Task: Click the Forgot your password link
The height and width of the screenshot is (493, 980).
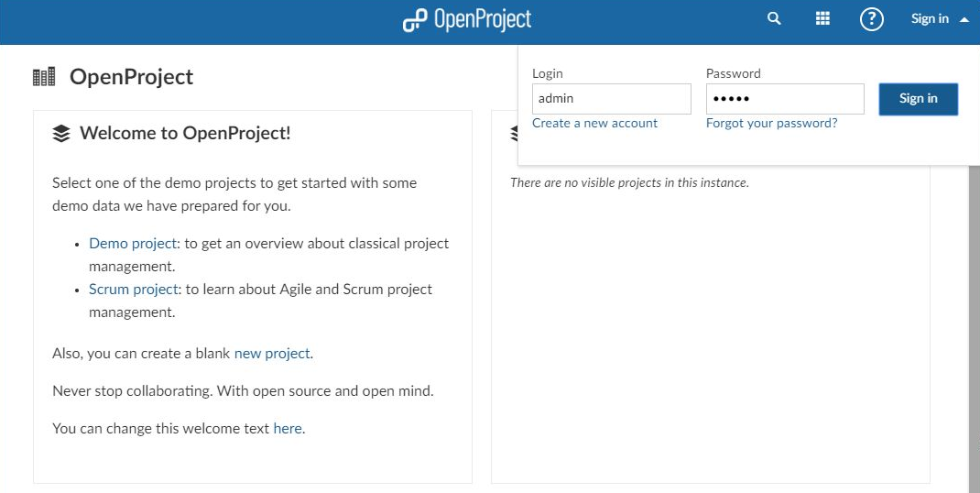Action: click(771, 124)
